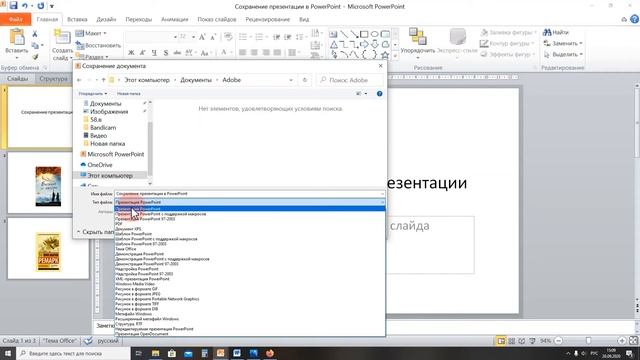
Task: Click the File Explorer icon in taskbar
Action: point(155,353)
